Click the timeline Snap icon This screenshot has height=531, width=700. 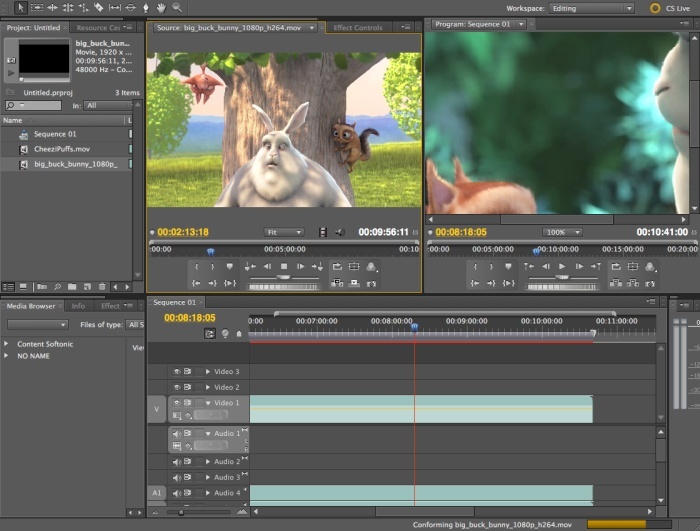point(210,333)
